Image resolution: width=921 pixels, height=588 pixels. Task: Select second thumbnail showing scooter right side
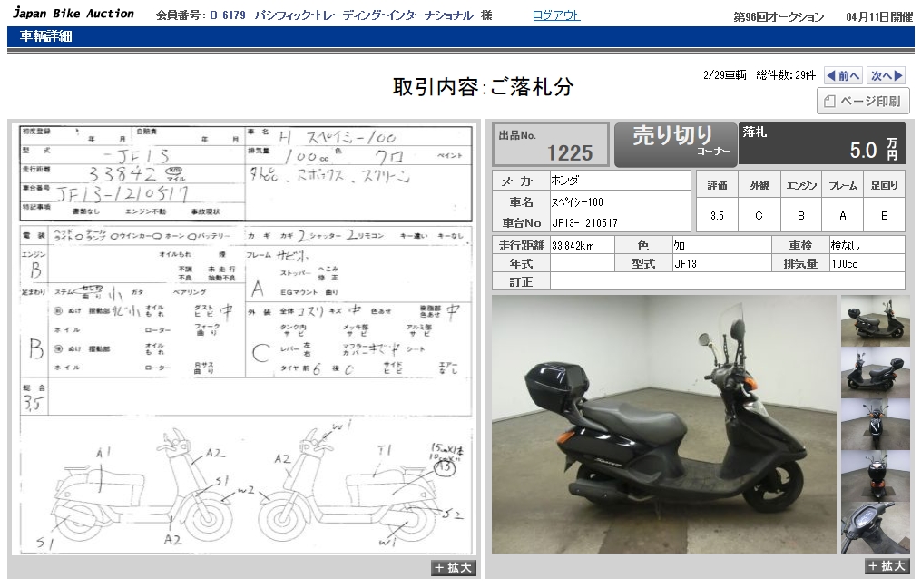[876, 372]
